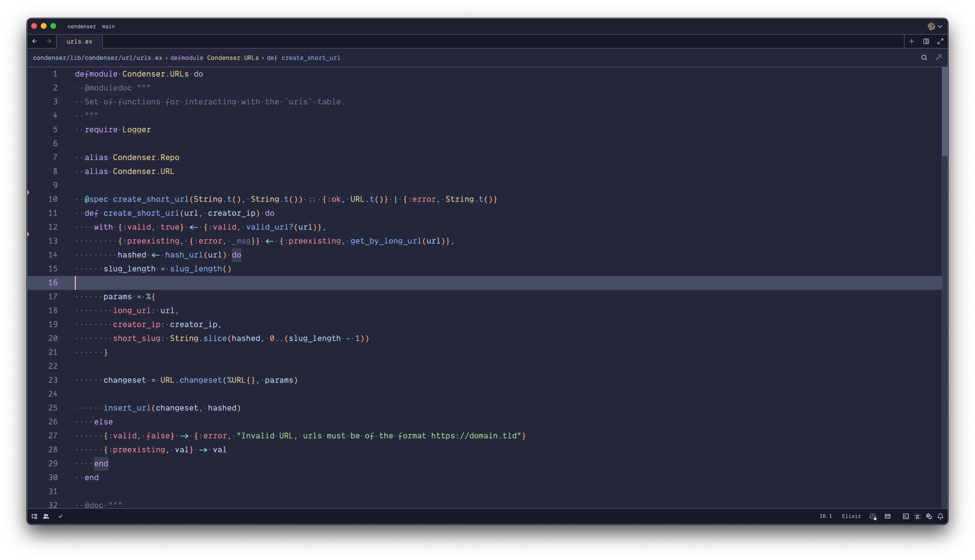The width and height of the screenshot is (975, 560).
Task: Open the Copilot status icon
Action: tap(873, 516)
